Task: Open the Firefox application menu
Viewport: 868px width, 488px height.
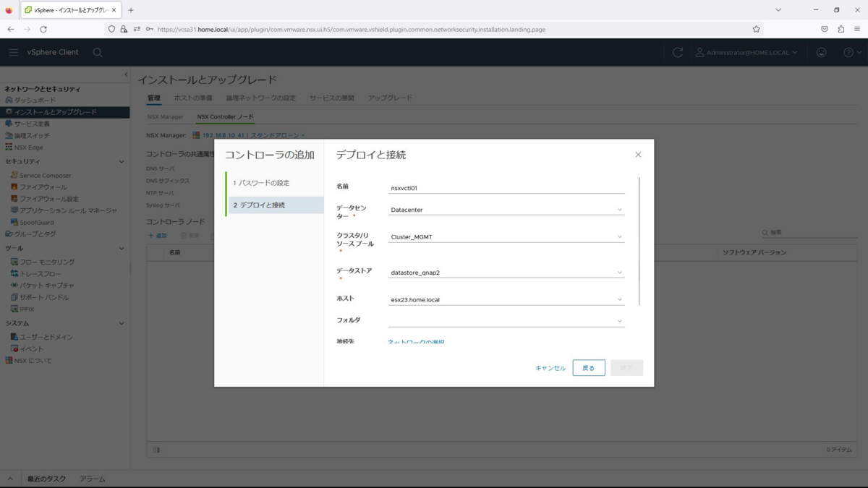Action: [x=857, y=29]
